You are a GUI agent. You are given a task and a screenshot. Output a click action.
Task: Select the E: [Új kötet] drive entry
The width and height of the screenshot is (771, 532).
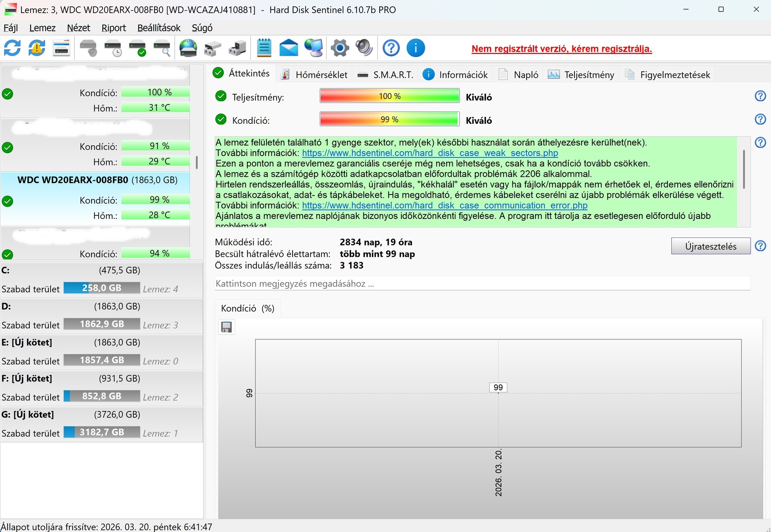click(x=102, y=352)
